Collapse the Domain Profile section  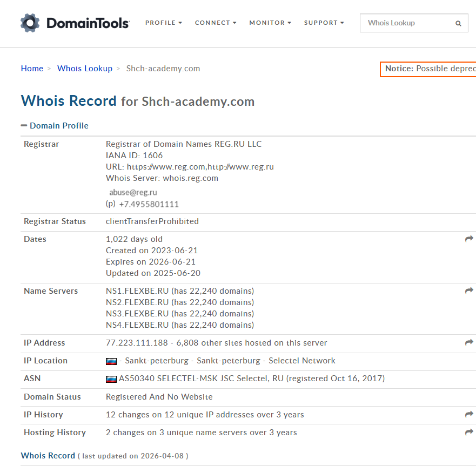coord(55,125)
